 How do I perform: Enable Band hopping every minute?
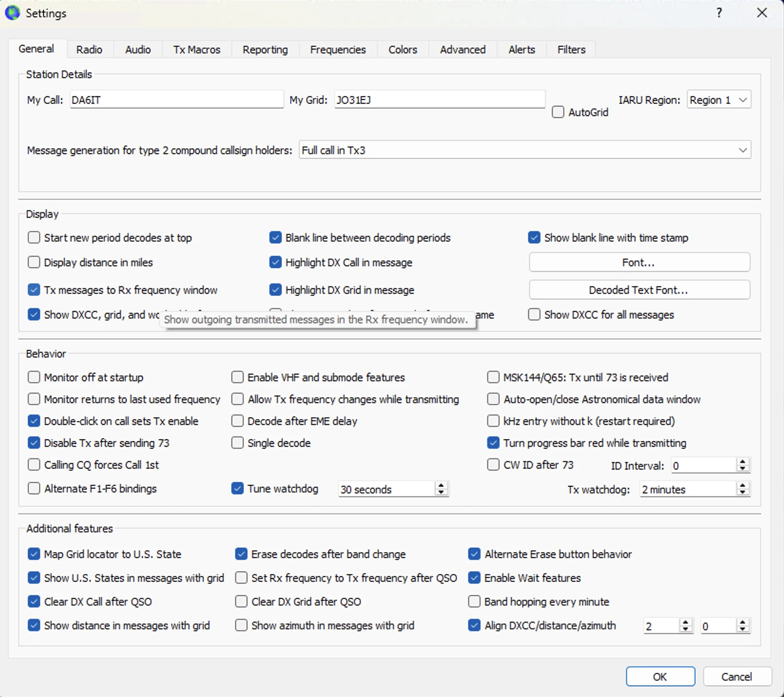(x=474, y=601)
